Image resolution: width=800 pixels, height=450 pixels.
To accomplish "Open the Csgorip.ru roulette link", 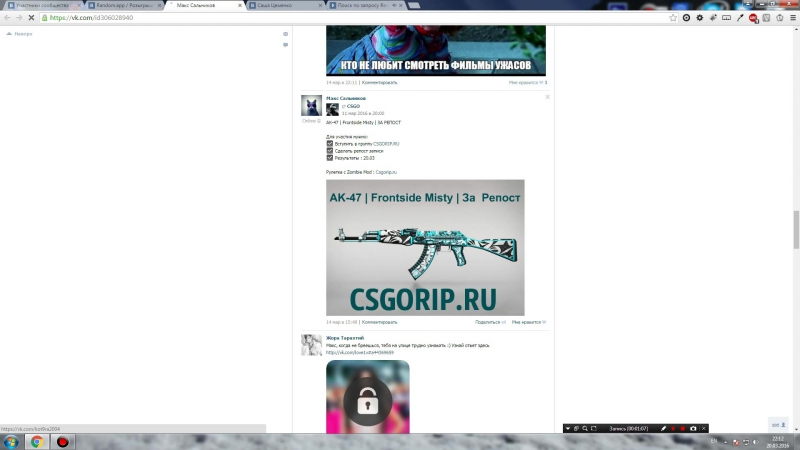I will [x=386, y=172].
